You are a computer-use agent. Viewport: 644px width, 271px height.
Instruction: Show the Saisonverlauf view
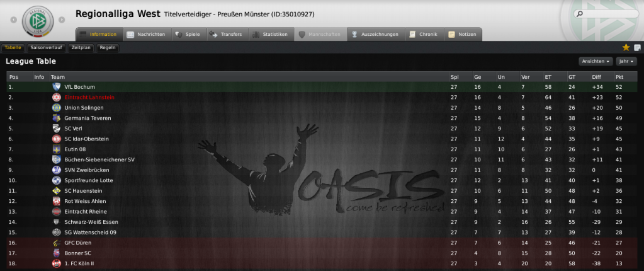[x=46, y=48]
